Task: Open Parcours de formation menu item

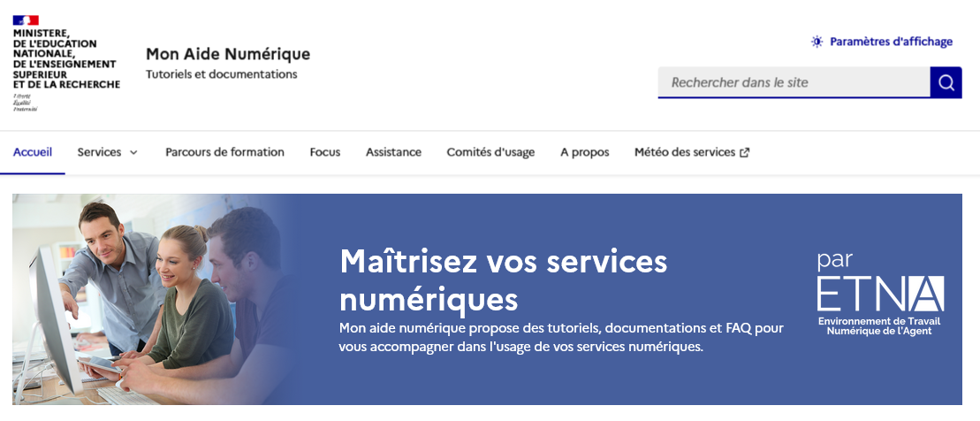Action: pos(224,152)
